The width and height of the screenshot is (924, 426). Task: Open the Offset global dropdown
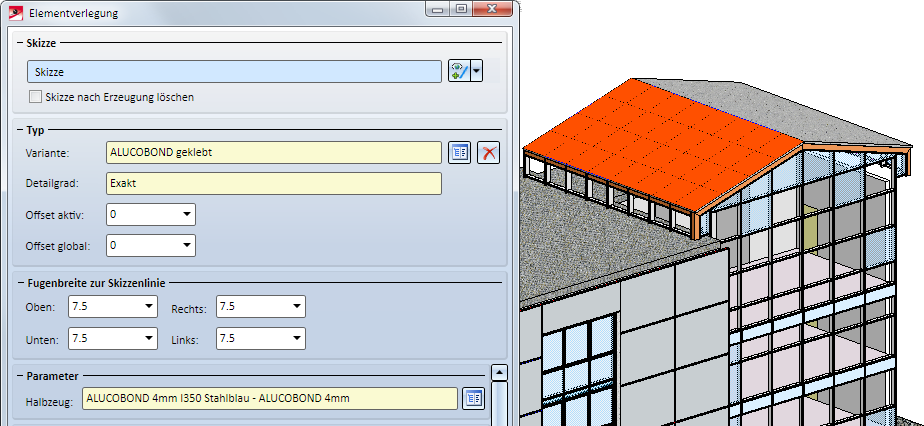[x=187, y=245]
